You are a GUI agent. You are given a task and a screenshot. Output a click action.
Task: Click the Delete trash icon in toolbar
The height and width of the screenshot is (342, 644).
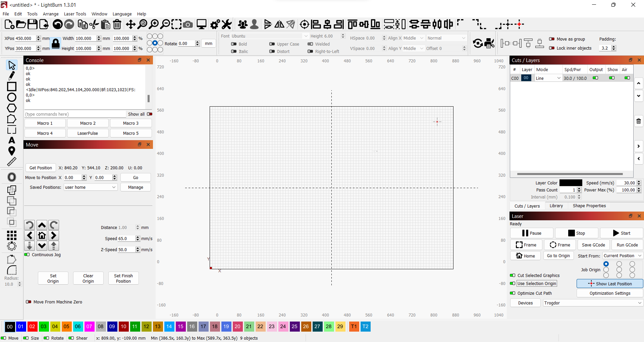click(117, 24)
